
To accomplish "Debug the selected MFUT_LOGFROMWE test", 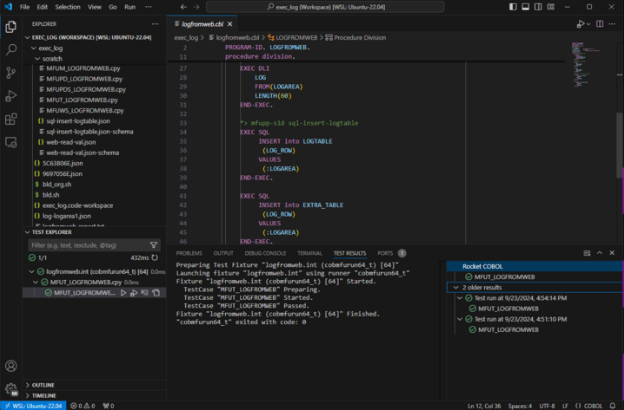I will pos(134,293).
